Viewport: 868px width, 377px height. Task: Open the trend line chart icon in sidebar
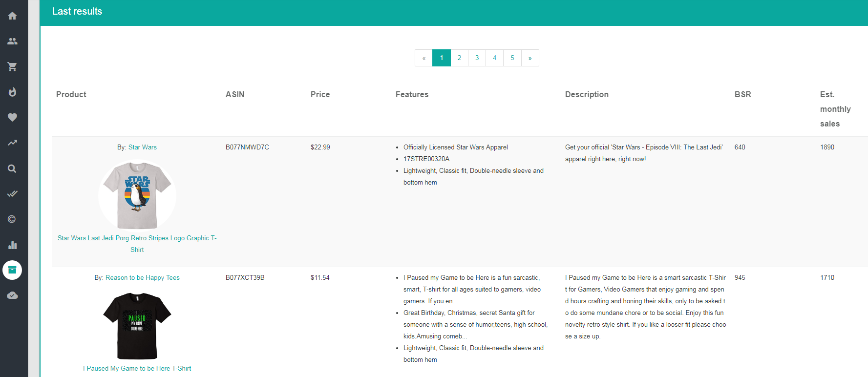12,143
